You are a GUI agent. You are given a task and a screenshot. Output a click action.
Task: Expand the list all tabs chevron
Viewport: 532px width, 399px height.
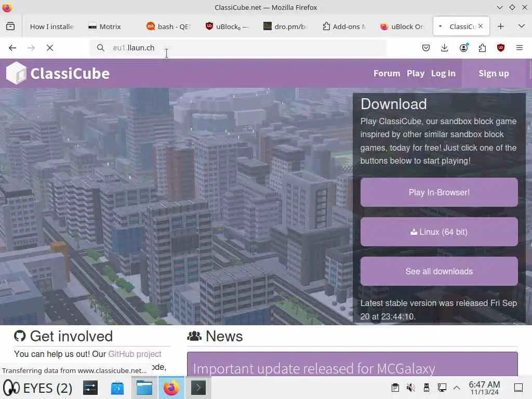pos(522,26)
